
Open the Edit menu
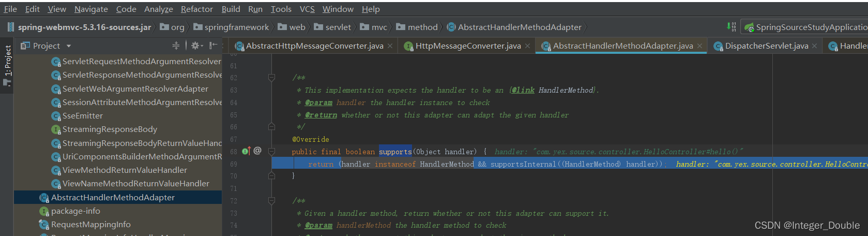click(x=32, y=9)
